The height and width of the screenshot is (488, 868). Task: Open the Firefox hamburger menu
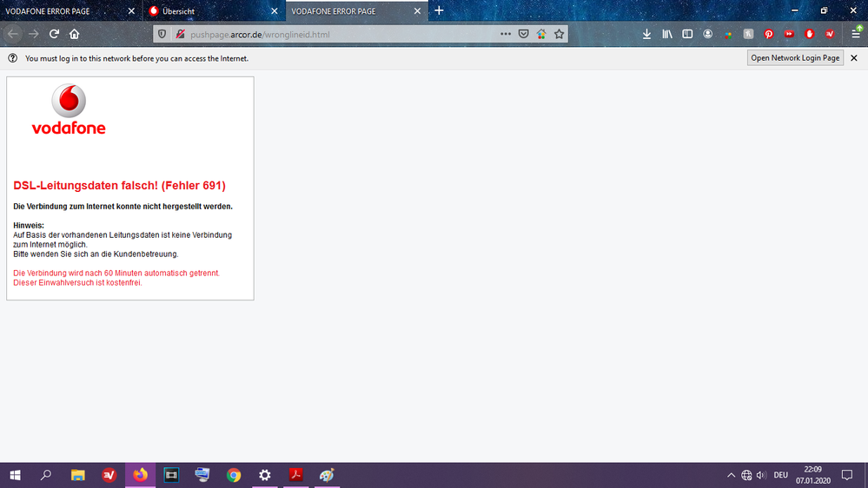pyautogui.click(x=856, y=34)
